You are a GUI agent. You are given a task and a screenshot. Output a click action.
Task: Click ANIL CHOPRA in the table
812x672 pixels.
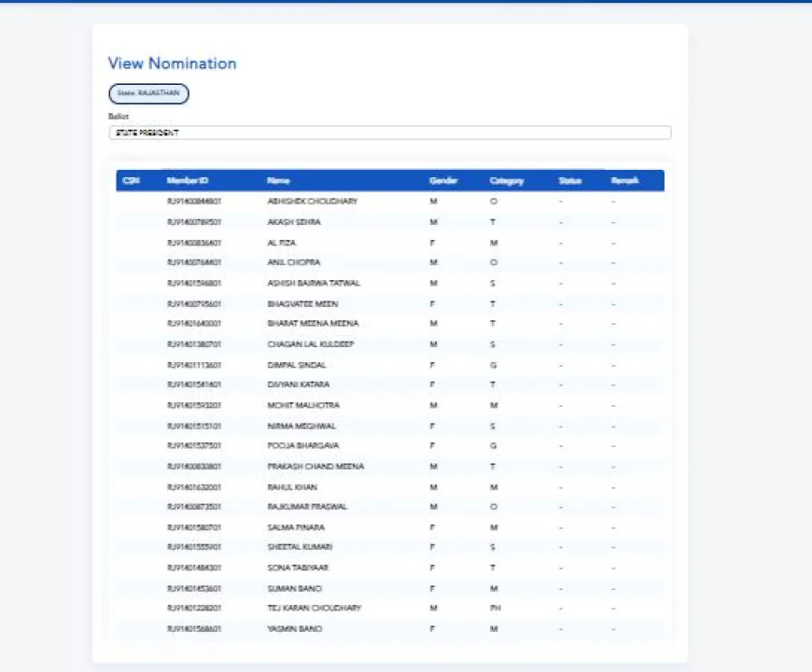click(293, 263)
